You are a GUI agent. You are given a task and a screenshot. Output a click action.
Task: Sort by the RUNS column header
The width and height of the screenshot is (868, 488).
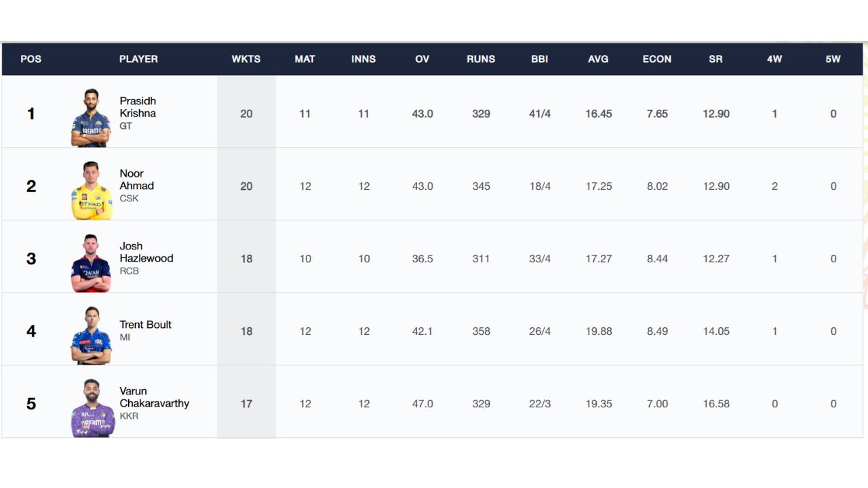coord(481,59)
